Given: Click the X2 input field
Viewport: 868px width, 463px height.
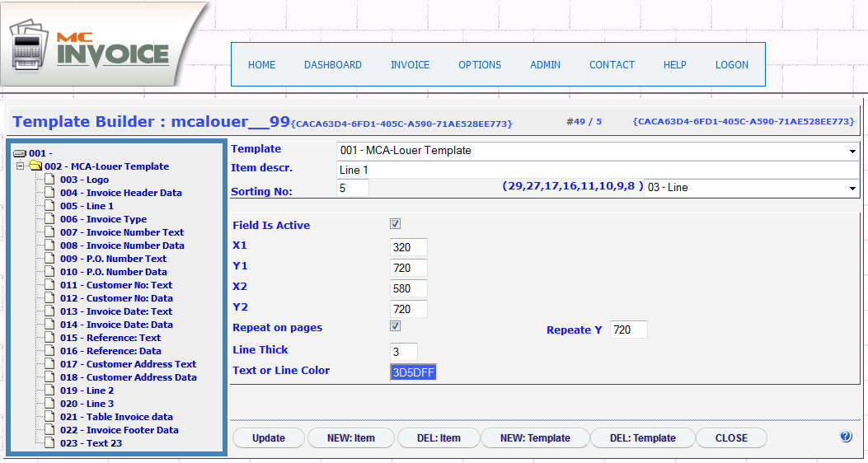Looking at the screenshot, I should click(x=409, y=288).
